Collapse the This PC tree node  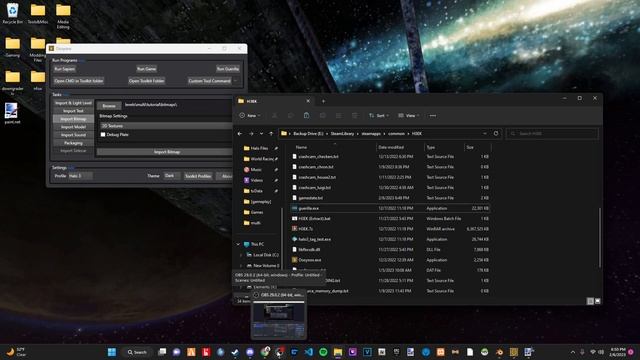click(x=238, y=244)
